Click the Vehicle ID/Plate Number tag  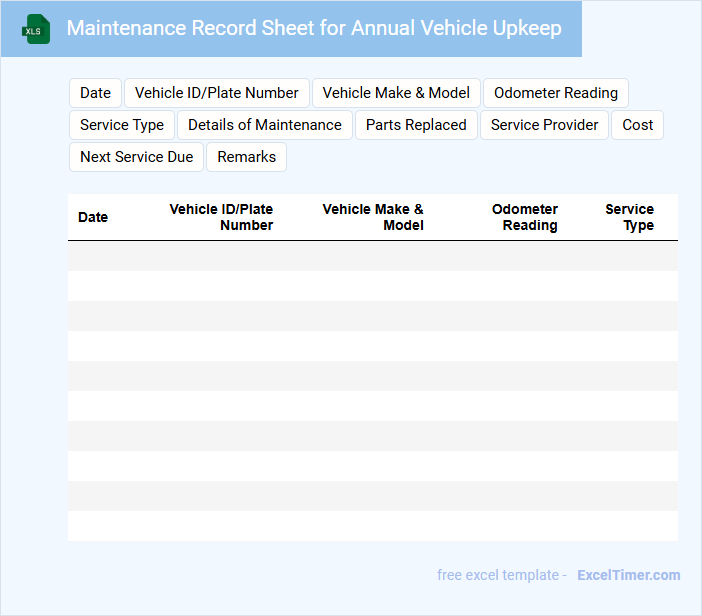216,93
